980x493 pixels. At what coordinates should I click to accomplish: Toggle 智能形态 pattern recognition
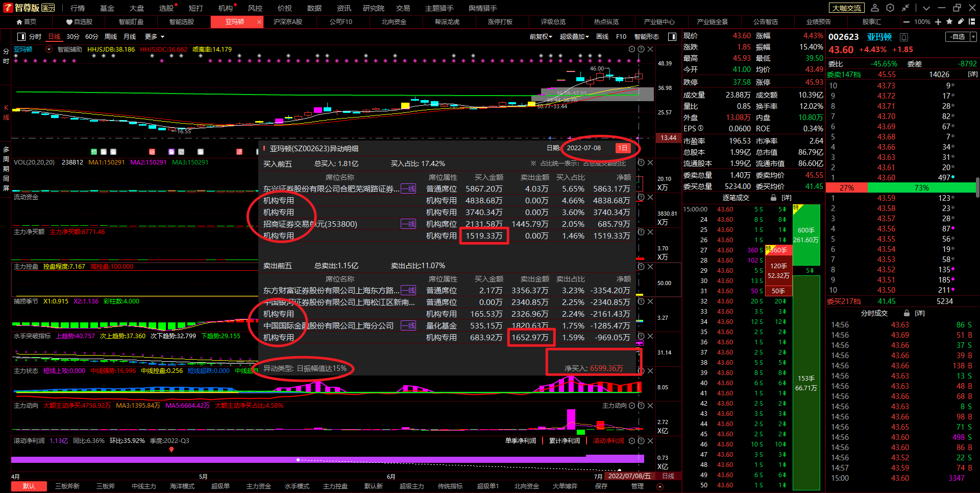(x=647, y=37)
